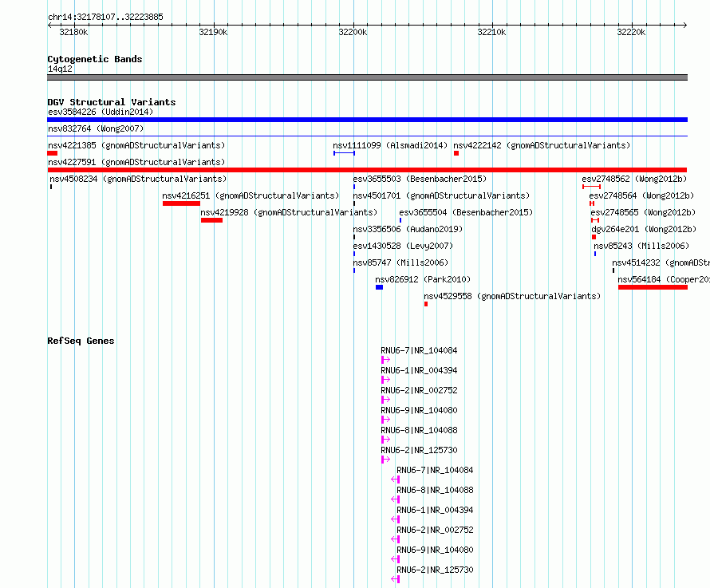The width and height of the screenshot is (710, 588).
Task: Open variant label nsv826912 (Park2010)
Action: point(423,279)
